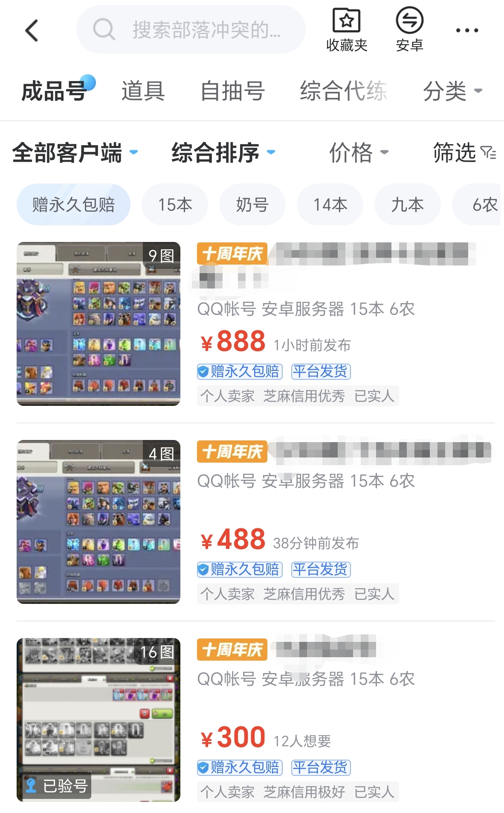Image resolution: width=504 pixels, height=813 pixels.
Task: Switch to the 道具 tab
Action: coord(143,91)
